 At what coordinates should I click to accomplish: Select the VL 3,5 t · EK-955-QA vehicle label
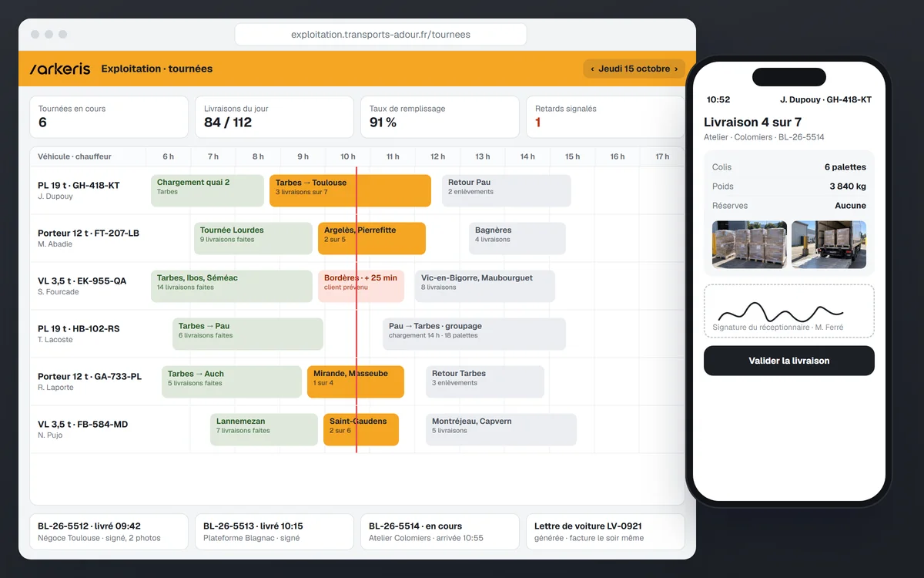[82, 281]
